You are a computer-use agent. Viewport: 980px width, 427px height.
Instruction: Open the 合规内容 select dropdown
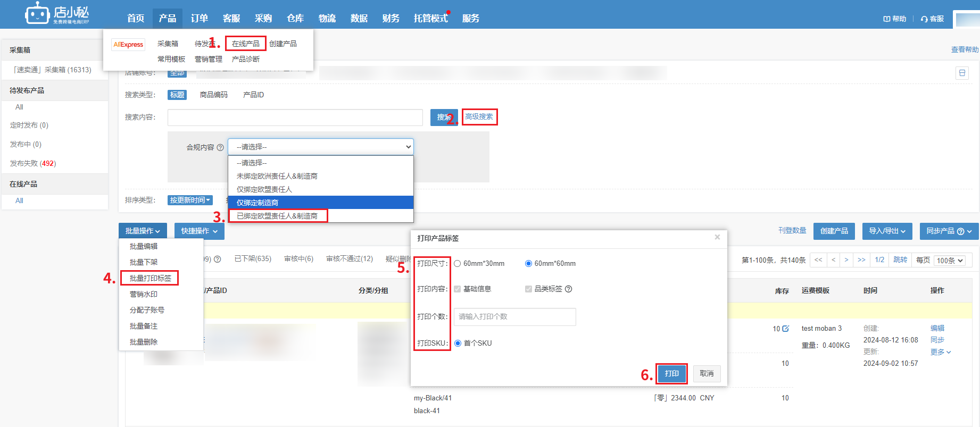point(321,147)
